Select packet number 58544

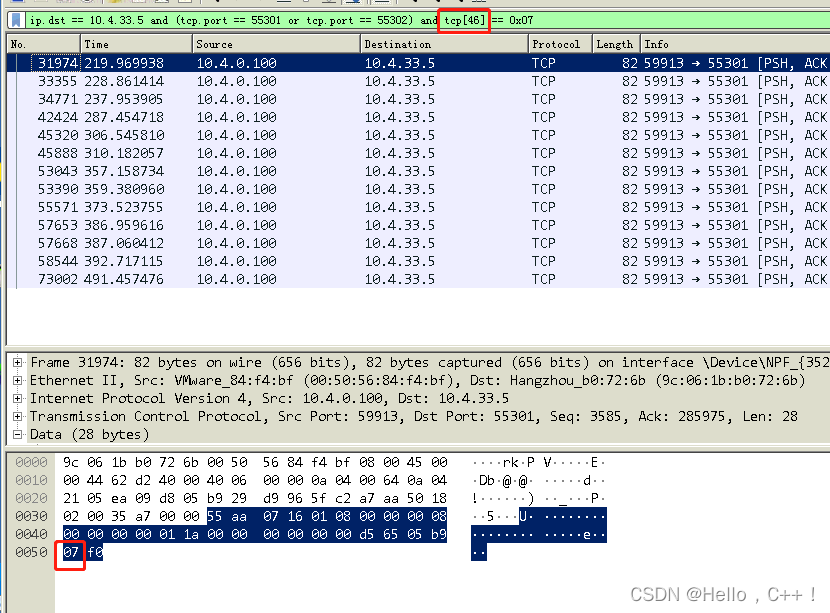point(418,261)
